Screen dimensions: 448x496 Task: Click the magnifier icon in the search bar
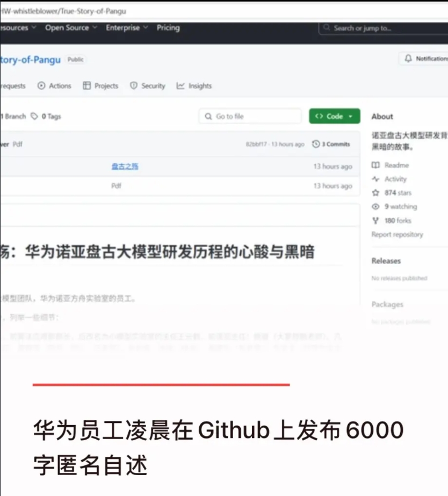(x=327, y=28)
